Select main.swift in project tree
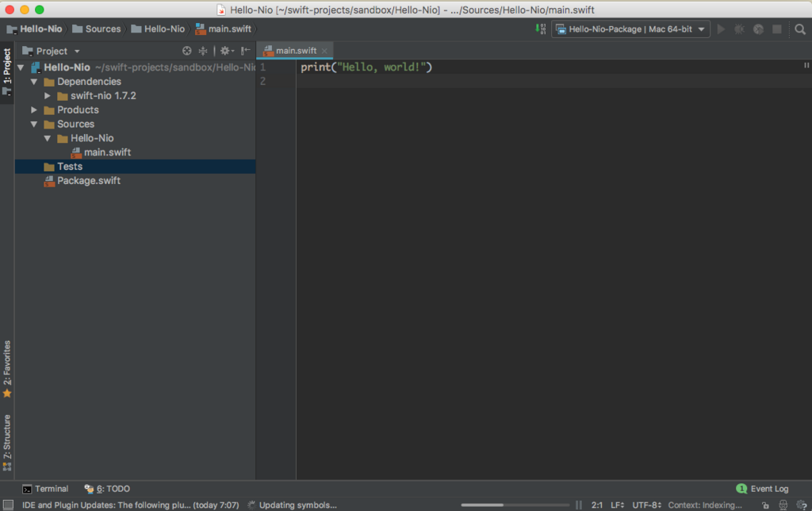This screenshot has width=812, height=511. point(107,152)
